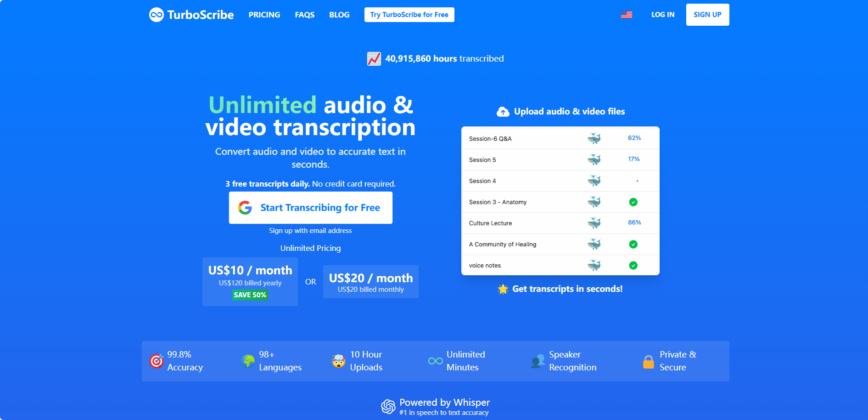
Task: Click the SIGN UP button
Action: tap(708, 15)
